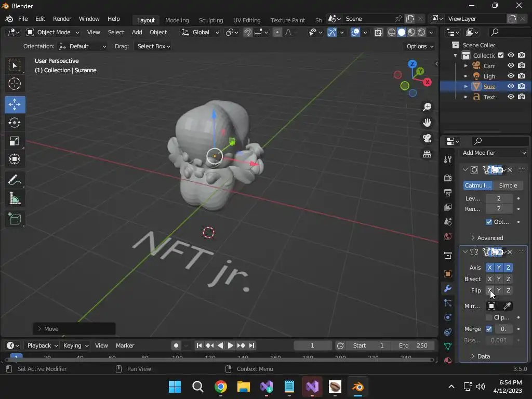Select the Move tool
This screenshot has height=399, width=532.
[x=15, y=104]
